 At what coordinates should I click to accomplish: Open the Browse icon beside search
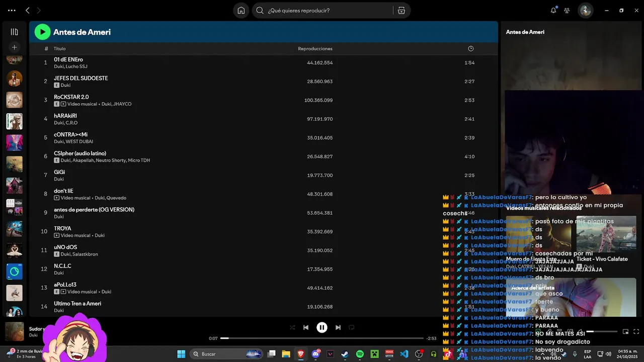(x=401, y=11)
